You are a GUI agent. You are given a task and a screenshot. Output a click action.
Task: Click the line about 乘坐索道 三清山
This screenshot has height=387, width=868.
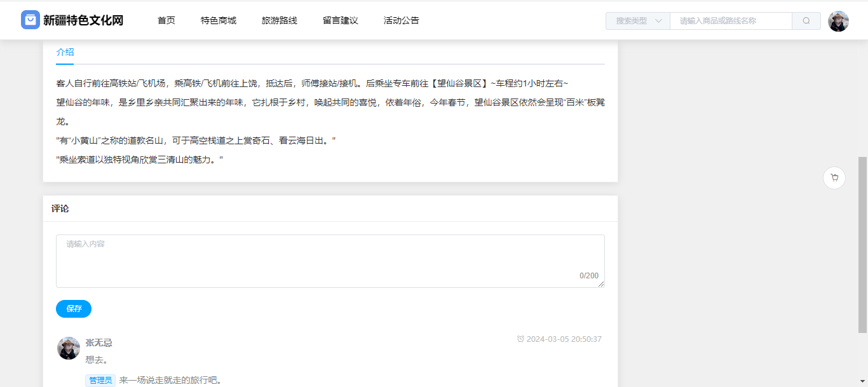click(x=140, y=160)
